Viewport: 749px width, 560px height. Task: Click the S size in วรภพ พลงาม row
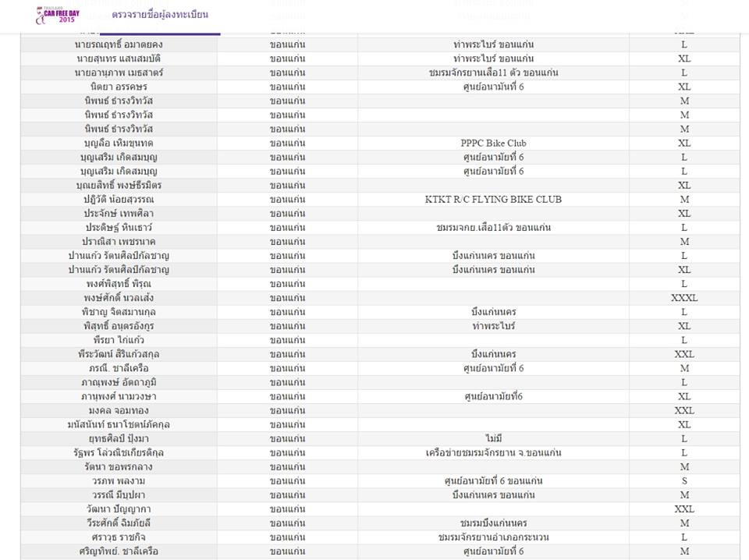click(x=684, y=480)
